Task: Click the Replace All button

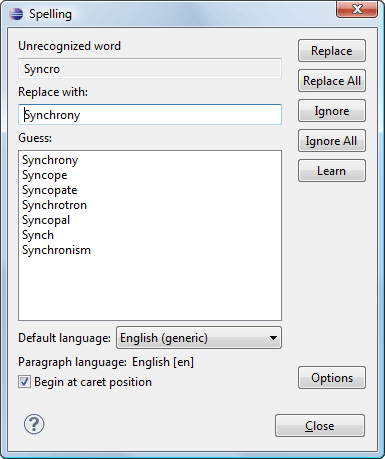Action: 332,81
